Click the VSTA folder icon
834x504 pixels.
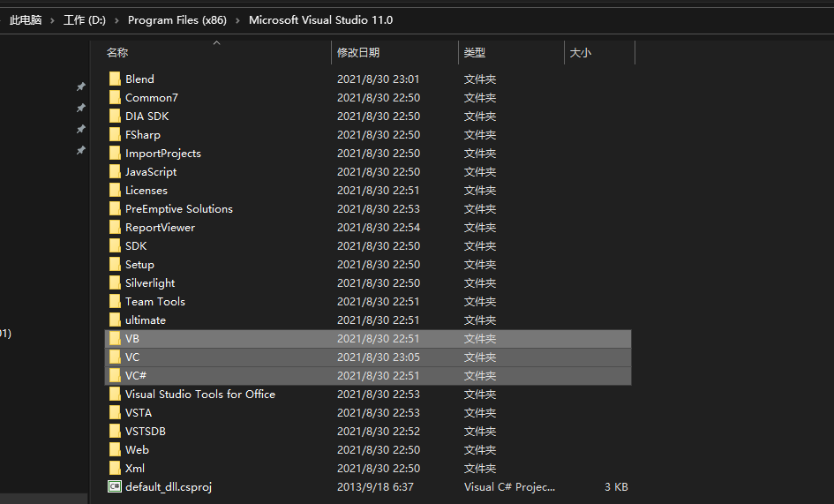(x=115, y=412)
